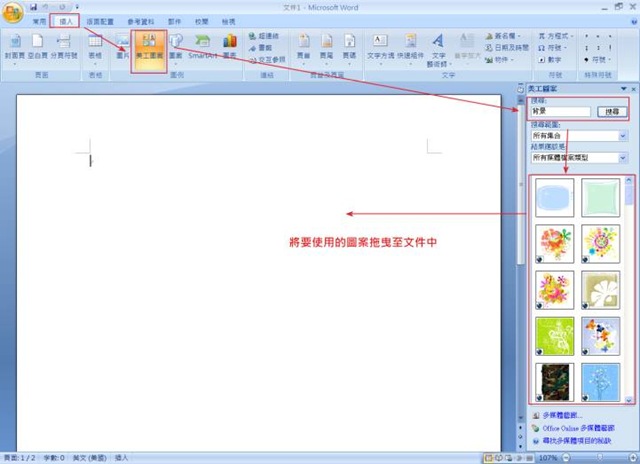640x464 pixels.
Task: Toggle the 美工圖案 Clip Art pane
Action: [149, 51]
